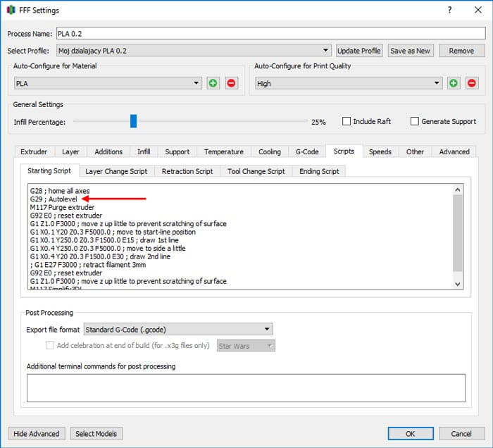Screen dimensions: 493x448
Task: Switch to the Speeds tab
Action: [380, 152]
